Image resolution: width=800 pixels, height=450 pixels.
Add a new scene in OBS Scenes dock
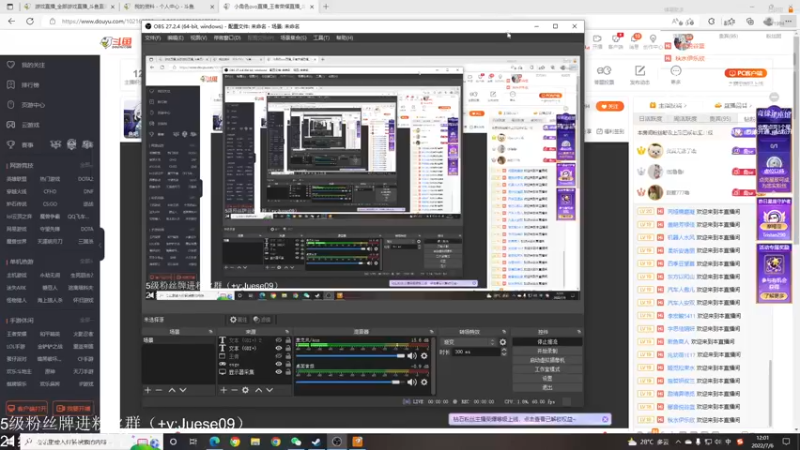point(147,390)
